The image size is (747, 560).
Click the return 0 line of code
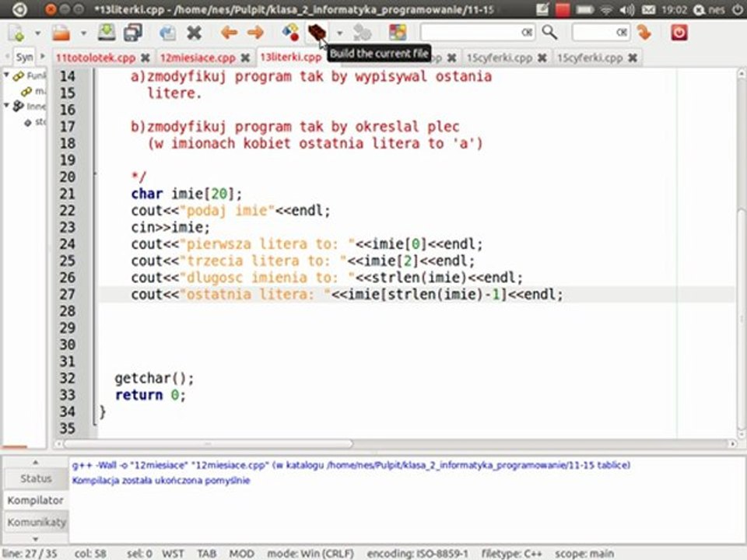click(150, 395)
